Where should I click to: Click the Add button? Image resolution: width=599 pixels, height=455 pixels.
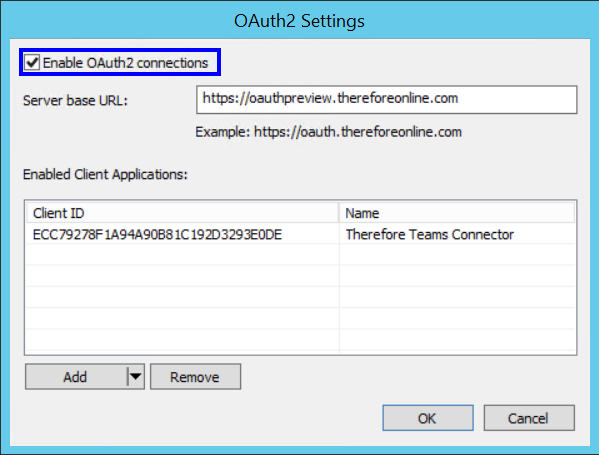coord(76,377)
